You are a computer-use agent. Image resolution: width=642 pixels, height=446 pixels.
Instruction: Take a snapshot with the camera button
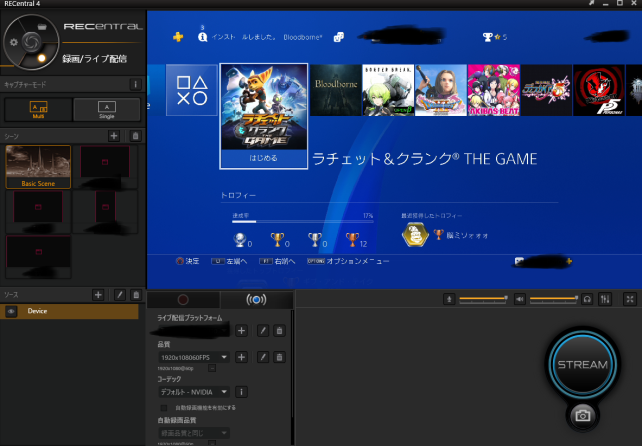point(583,416)
